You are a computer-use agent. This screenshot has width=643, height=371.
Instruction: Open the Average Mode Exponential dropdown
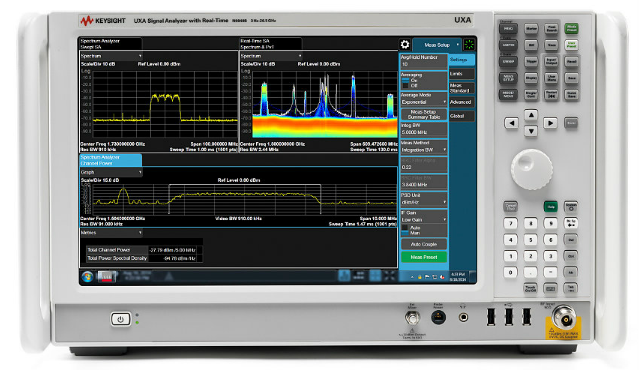pyautogui.click(x=424, y=102)
